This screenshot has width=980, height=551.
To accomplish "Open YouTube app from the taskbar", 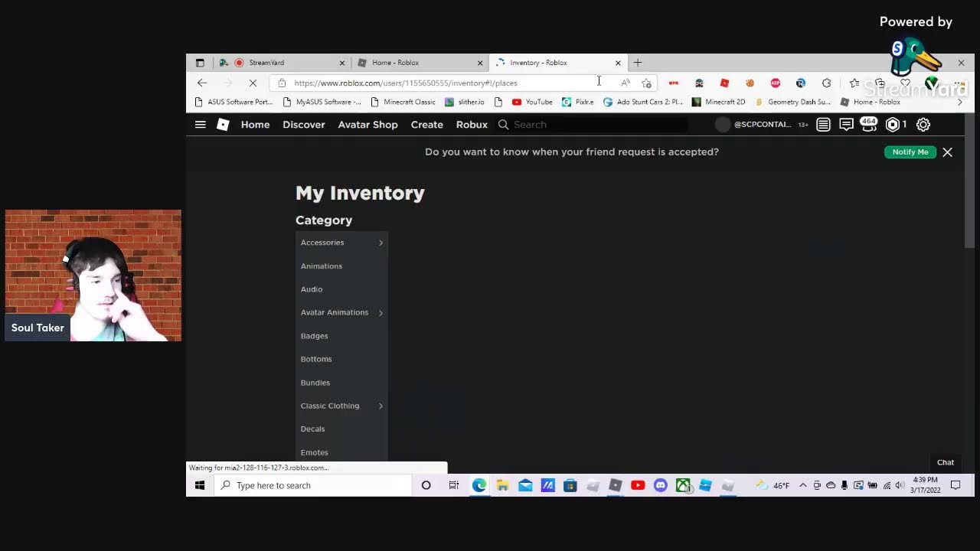I will [x=638, y=485].
